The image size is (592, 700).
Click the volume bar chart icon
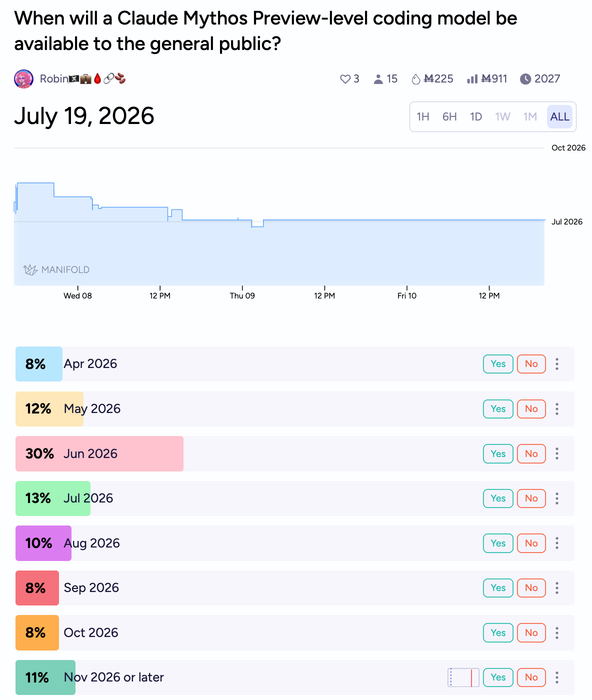[x=472, y=79]
